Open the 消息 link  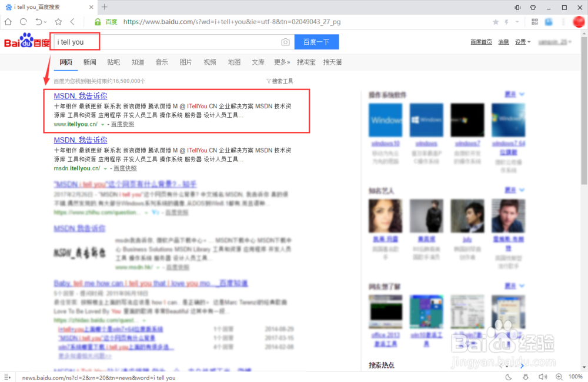click(x=503, y=42)
